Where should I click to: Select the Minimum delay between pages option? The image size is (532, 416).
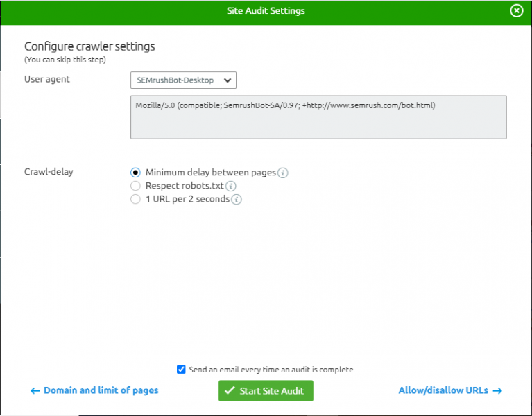[136, 173]
